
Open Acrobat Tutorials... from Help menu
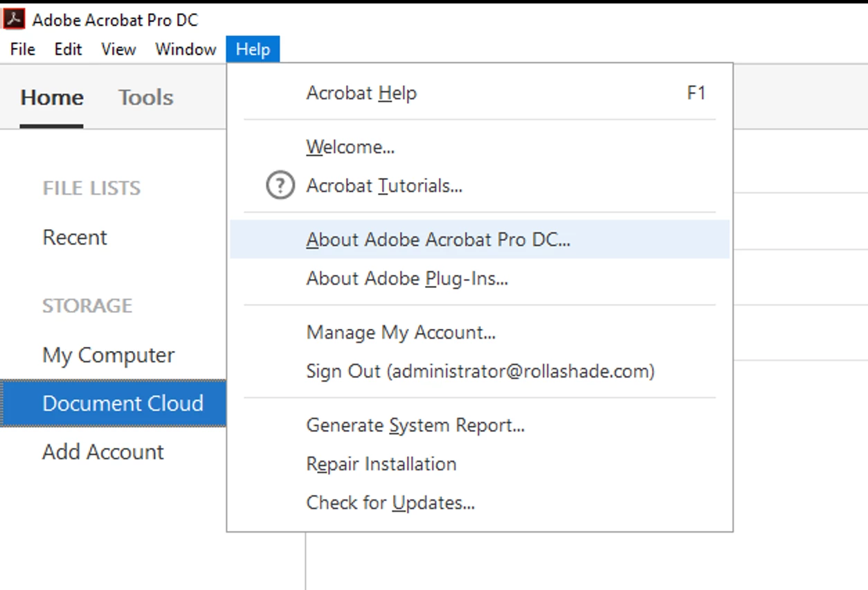(x=480, y=186)
